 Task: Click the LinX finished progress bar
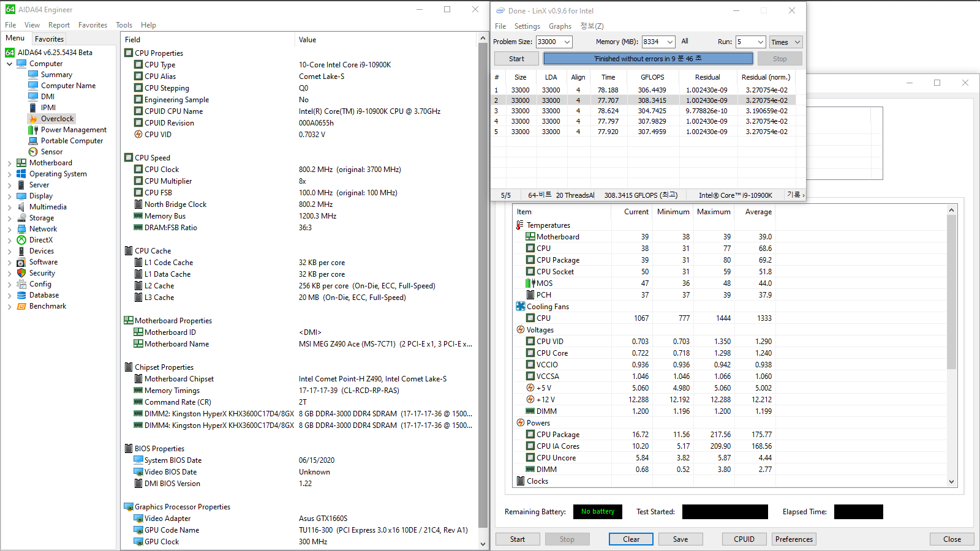coord(648,59)
